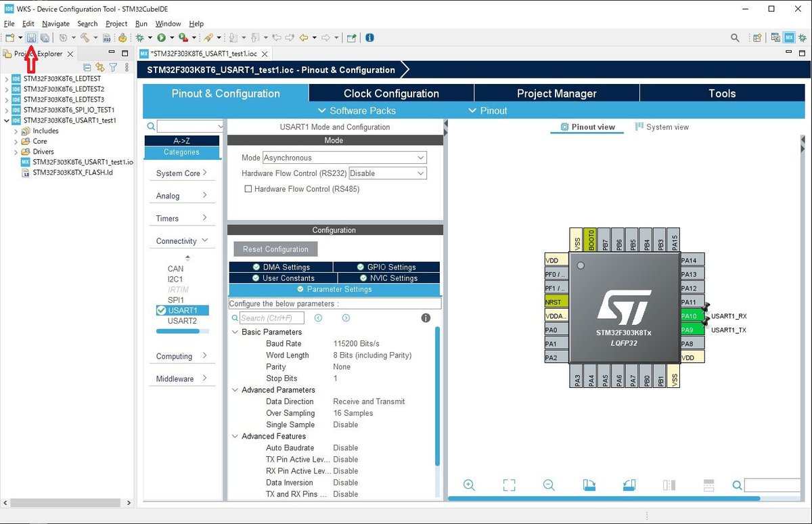
Task: Switch to the Clock Configuration tab
Action: click(x=391, y=93)
